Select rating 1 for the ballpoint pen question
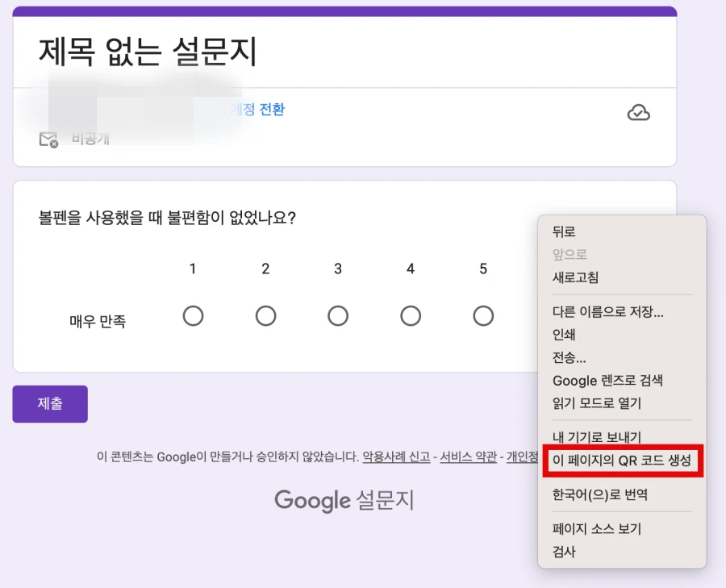 point(193,315)
